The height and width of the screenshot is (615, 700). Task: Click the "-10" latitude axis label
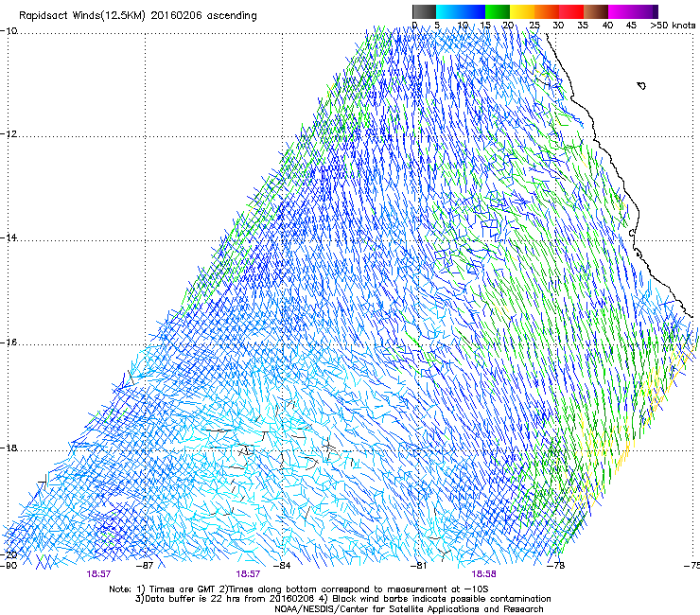(9, 31)
